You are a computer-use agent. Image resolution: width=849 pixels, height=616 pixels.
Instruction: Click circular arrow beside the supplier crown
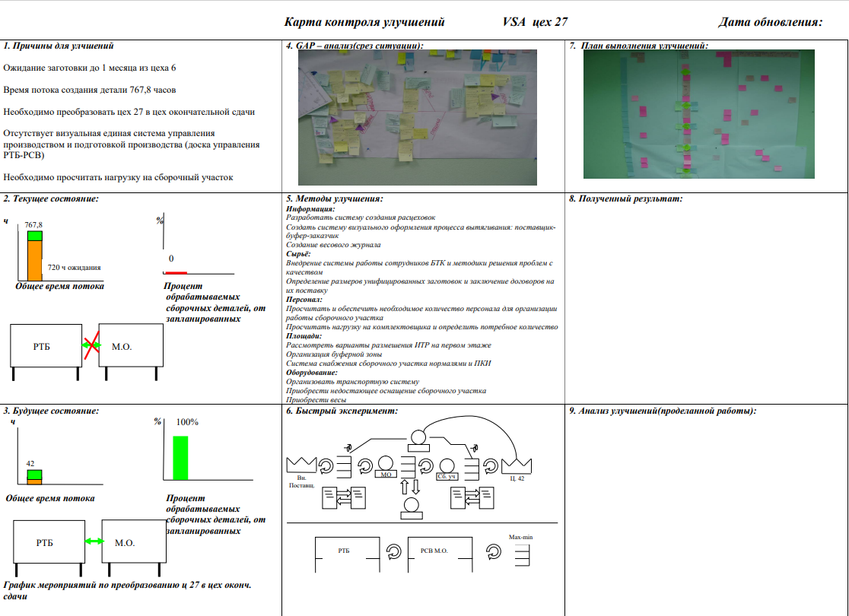[326, 466]
